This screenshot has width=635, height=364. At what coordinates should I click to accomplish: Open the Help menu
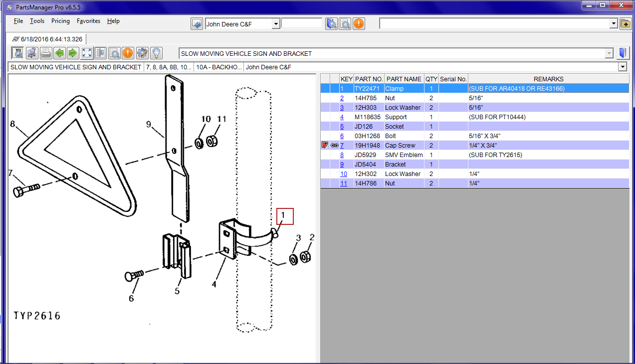[113, 21]
